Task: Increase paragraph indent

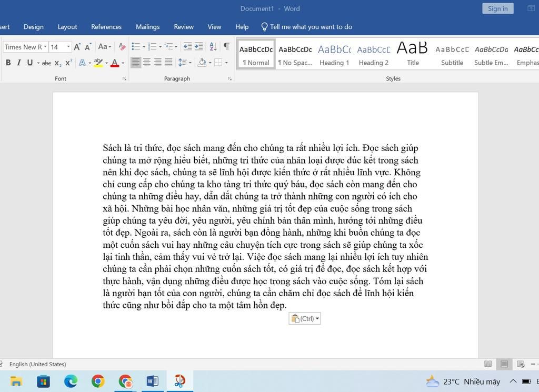Action: click(198, 46)
